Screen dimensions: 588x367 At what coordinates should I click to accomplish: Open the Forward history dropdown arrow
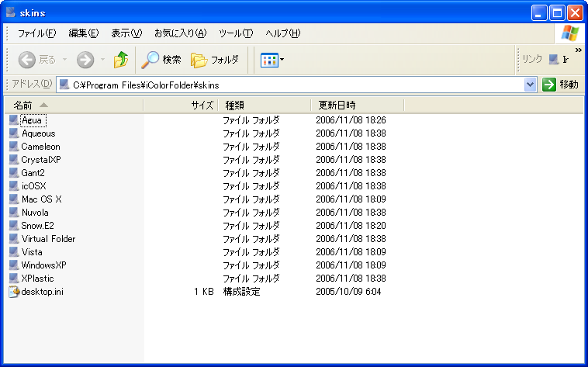(x=102, y=59)
